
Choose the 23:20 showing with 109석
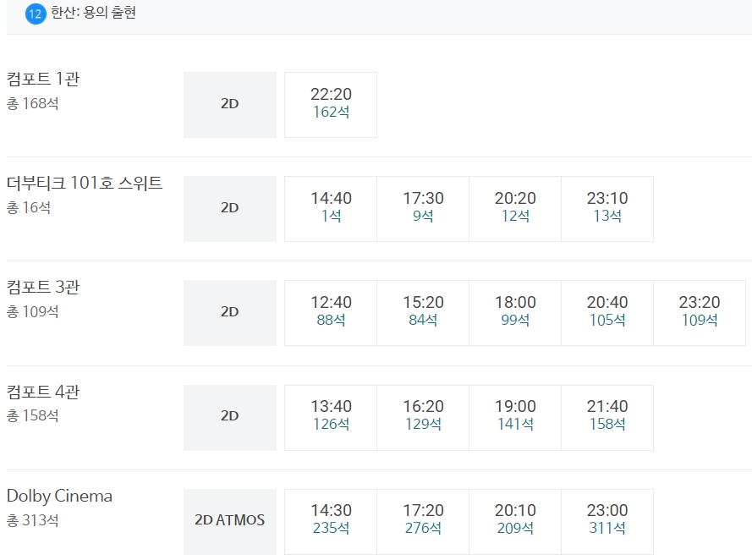pyautogui.click(x=700, y=313)
